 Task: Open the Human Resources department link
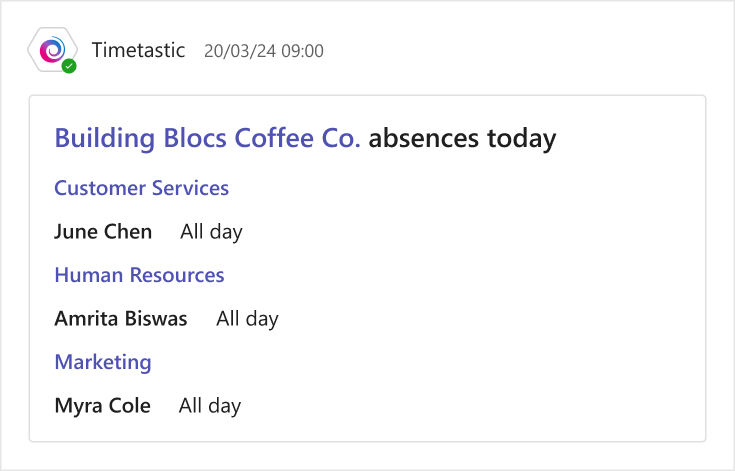pyautogui.click(x=139, y=275)
